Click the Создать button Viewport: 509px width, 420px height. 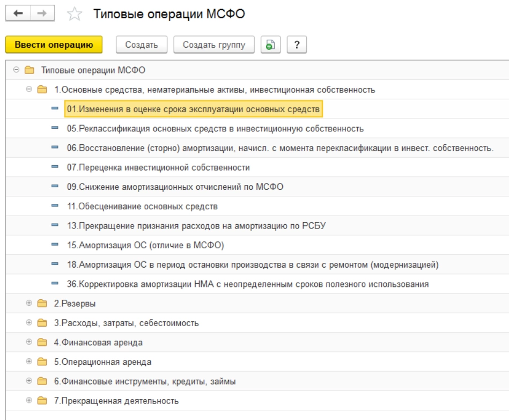(x=142, y=45)
